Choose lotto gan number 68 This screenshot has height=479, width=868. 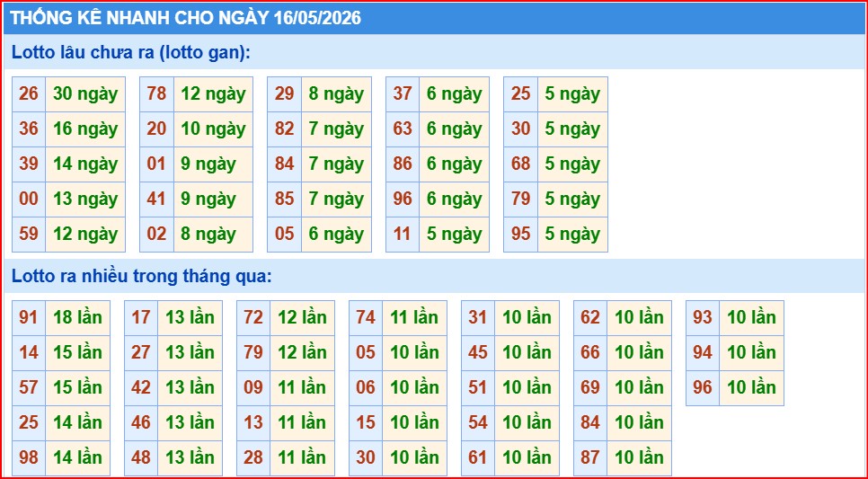tap(521, 164)
